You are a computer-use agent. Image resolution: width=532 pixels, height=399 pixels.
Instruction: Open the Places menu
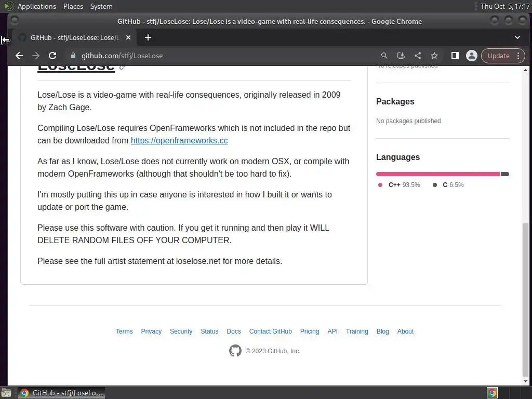[73, 6]
